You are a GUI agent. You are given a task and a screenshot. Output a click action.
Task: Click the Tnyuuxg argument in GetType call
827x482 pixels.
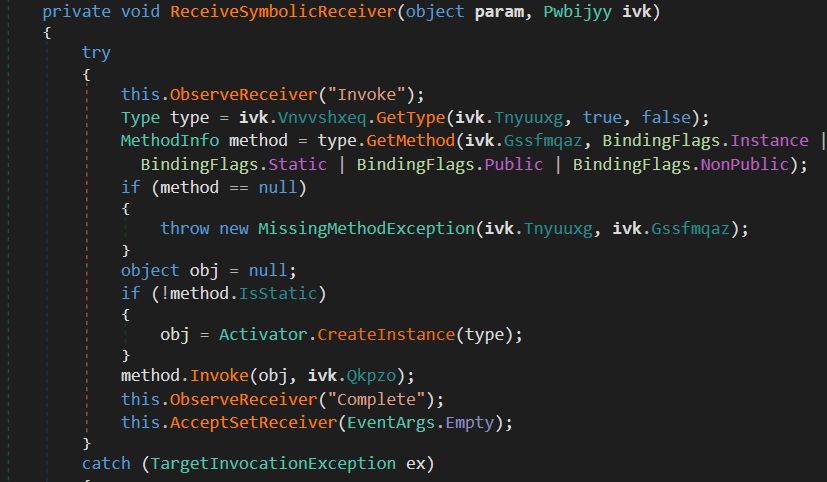[528, 118]
